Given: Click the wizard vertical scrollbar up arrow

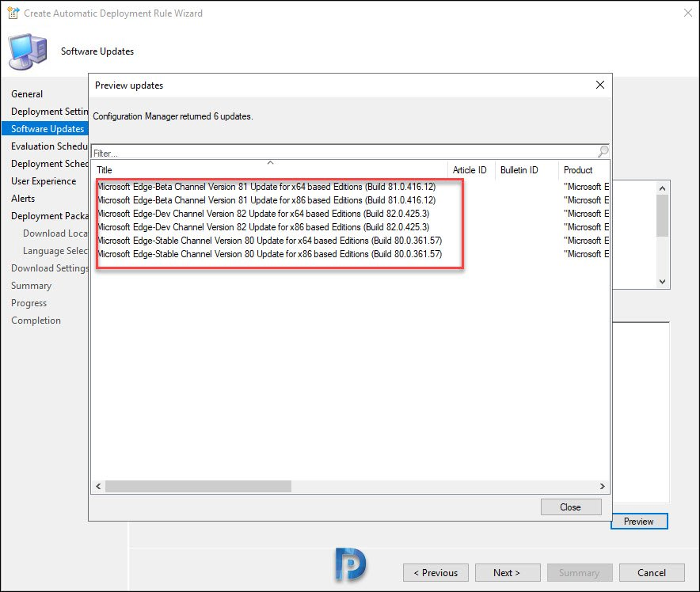Looking at the screenshot, I should point(663,188).
